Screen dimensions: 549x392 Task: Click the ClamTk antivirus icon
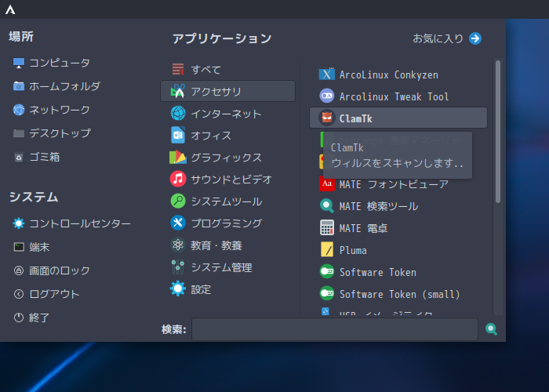[x=327, y=118]
